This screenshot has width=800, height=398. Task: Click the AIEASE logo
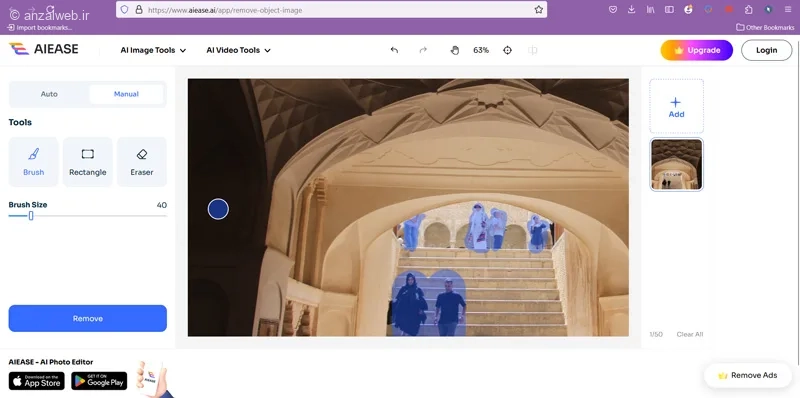pyautogui.click(x=44, y=49)
